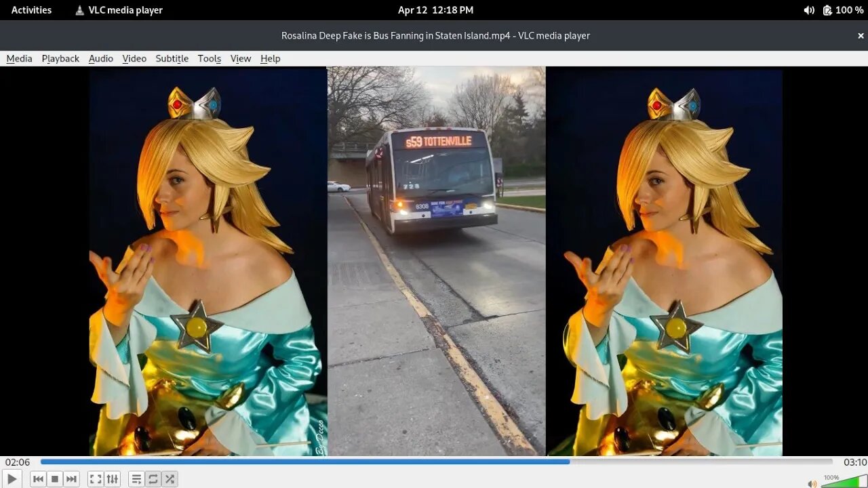
Task: Click the video display area
Action: tap(435, 261)
